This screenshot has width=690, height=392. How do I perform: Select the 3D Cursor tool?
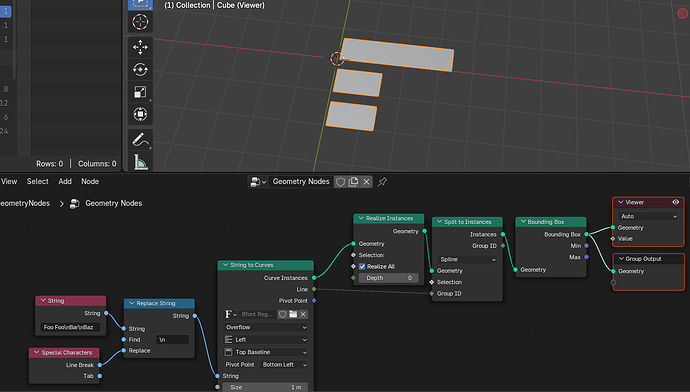[140, 22]
